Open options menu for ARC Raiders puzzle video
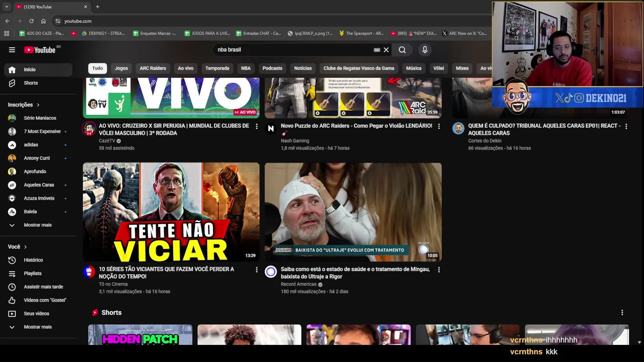 tap(439, 127)
